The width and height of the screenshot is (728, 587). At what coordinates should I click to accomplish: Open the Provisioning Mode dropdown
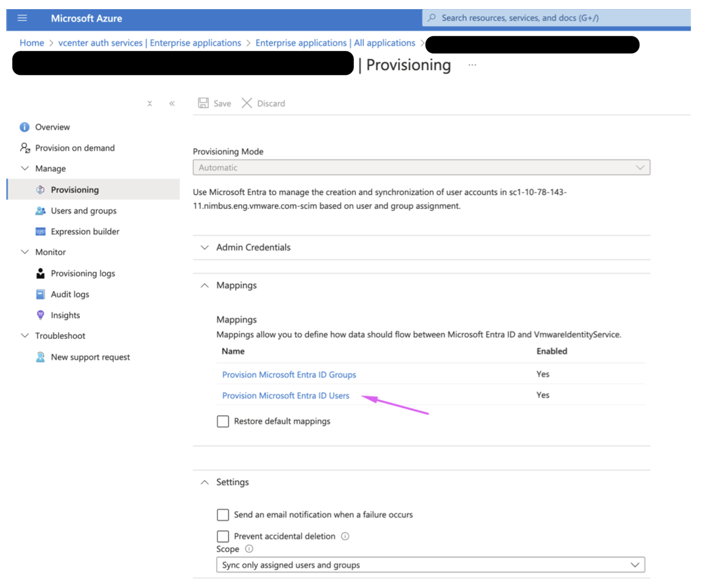[421, 167]
